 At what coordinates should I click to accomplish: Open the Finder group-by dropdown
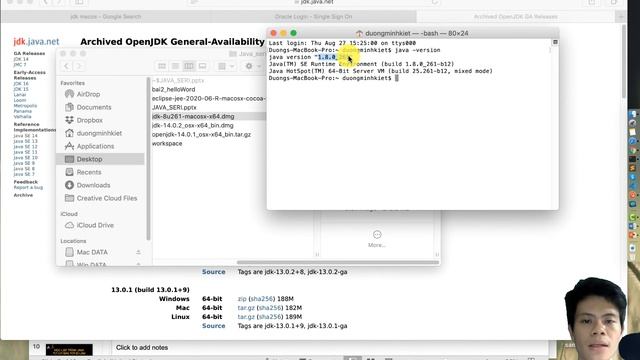(x=226, y=66)
